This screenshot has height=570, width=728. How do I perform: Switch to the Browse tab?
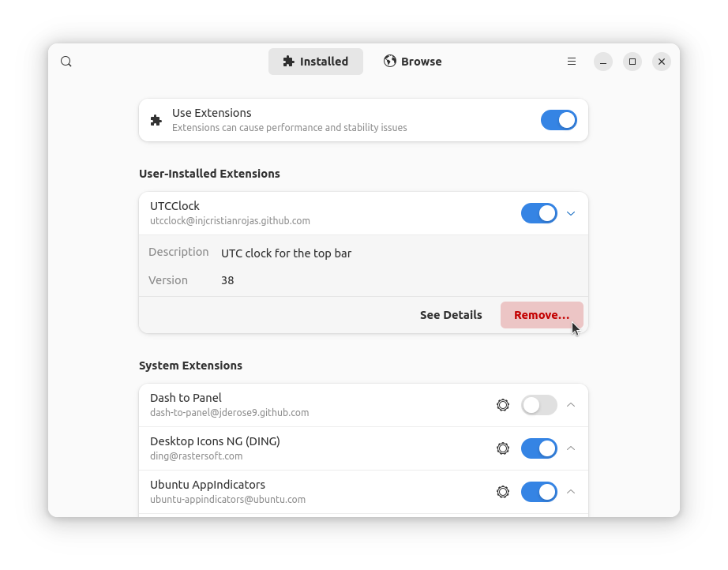(x=413, y=62)
